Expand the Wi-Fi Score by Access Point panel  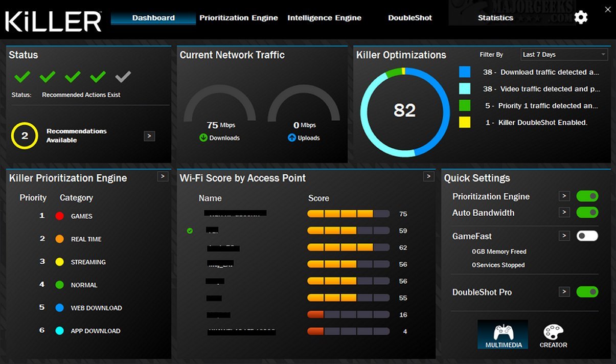428,176
